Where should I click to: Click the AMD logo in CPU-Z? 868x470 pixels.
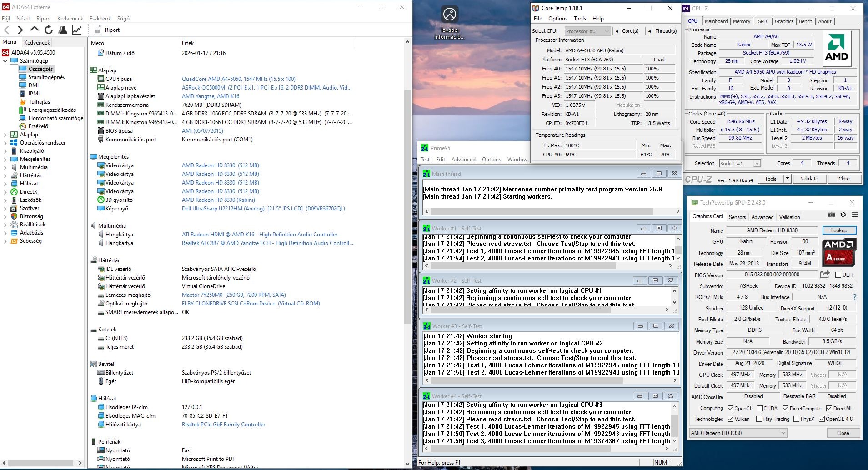[x=837, y=49]
